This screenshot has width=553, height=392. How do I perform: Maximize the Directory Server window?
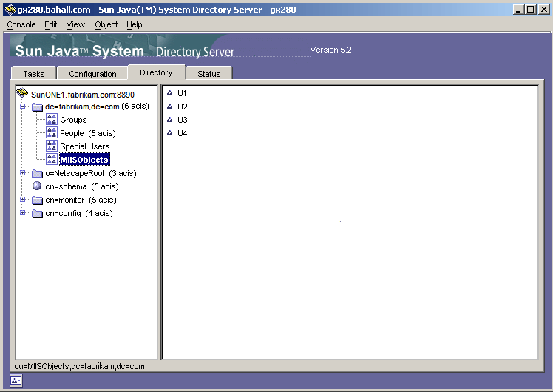(530, 10)
